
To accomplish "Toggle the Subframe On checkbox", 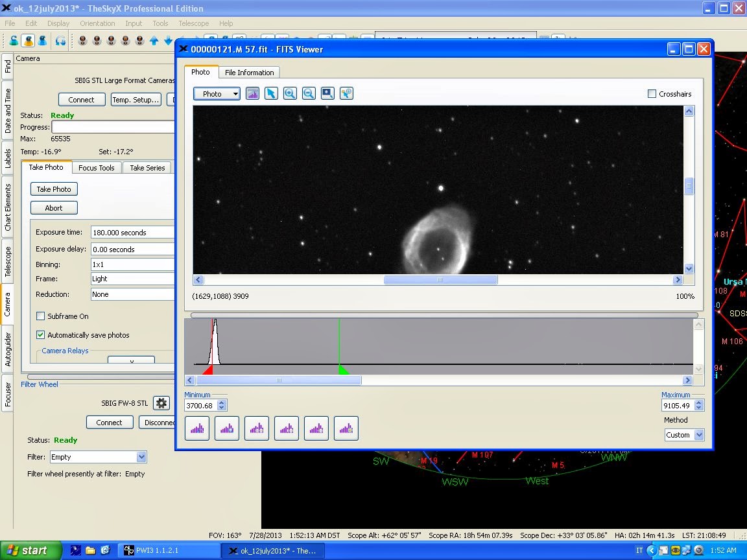I will [x=41, y=316].
